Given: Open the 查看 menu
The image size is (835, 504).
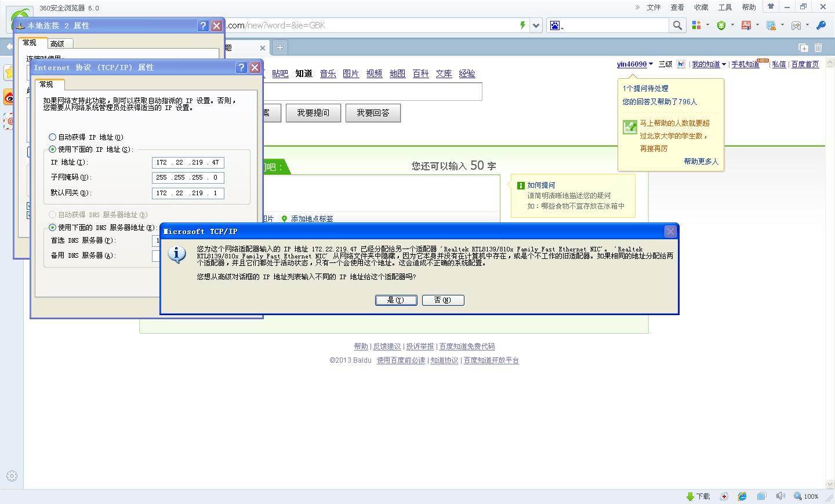Looking at the screenshot, I should pos(677,8).
